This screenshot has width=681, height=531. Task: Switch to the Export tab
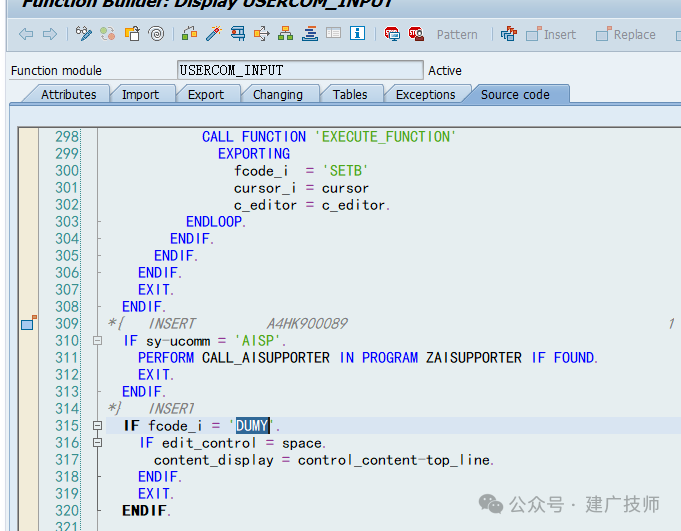point(206,95)
